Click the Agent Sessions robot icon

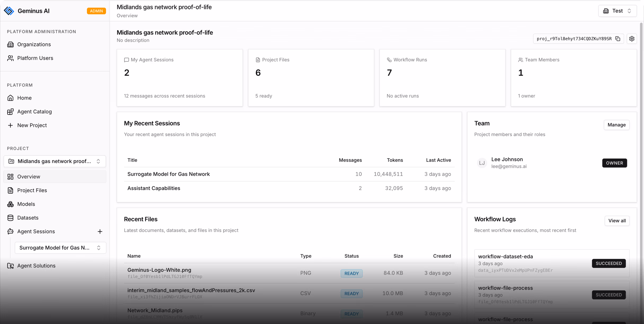(10, 232)
